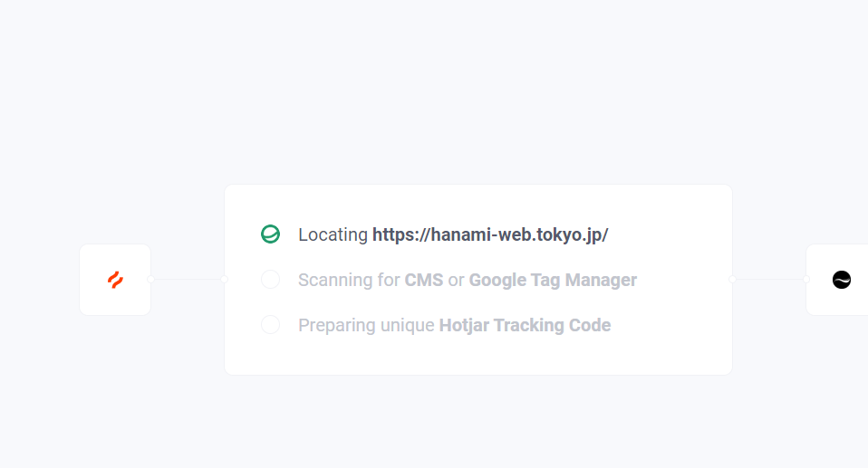Image resolution: width=868 pixels, height=468 pixels.
Task: Click the orange Hotjar logo icon
Action: click(115, 280)
